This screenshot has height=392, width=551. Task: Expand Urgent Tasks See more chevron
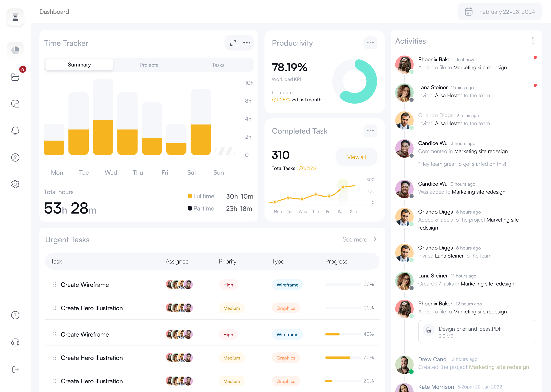point(375,239)
